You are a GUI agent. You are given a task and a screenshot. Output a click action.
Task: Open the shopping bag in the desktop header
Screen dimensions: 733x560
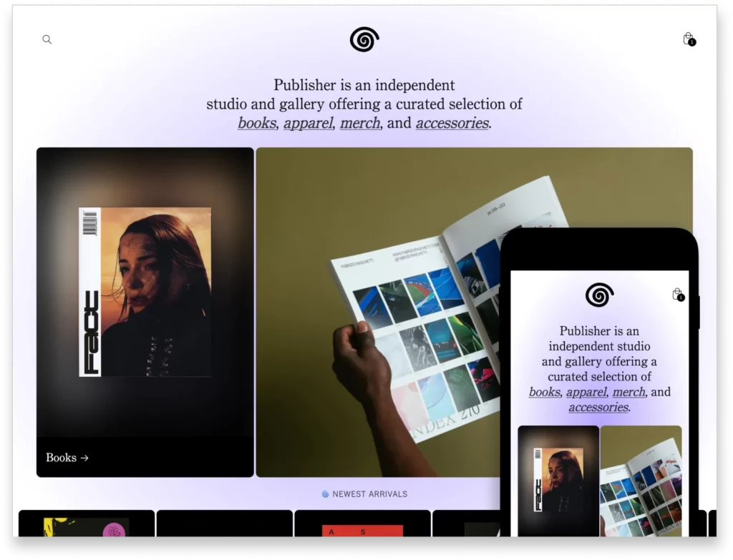point(688,39)
